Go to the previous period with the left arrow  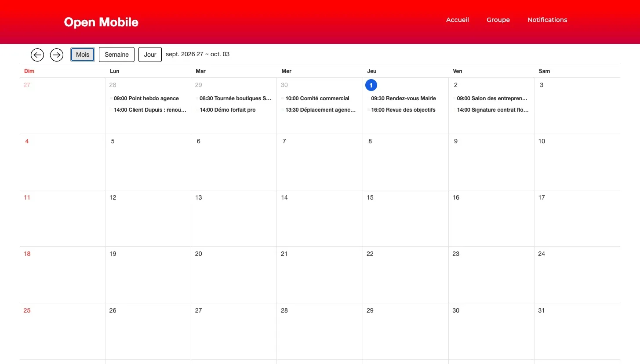37,55
